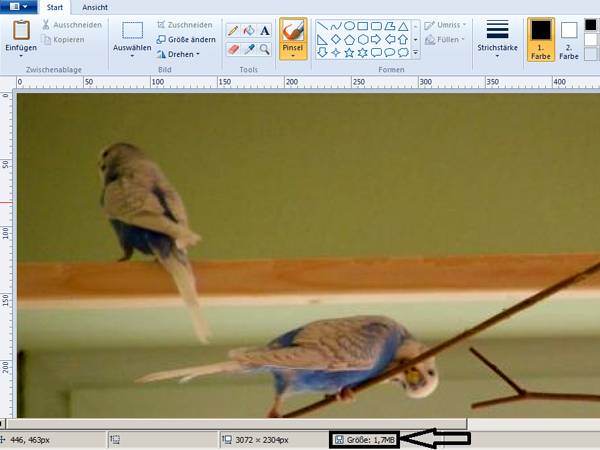This screenshot has height=450, width=600.
Task: Switch to the Ansicht ribbon tab
Action: click(95, 7)
